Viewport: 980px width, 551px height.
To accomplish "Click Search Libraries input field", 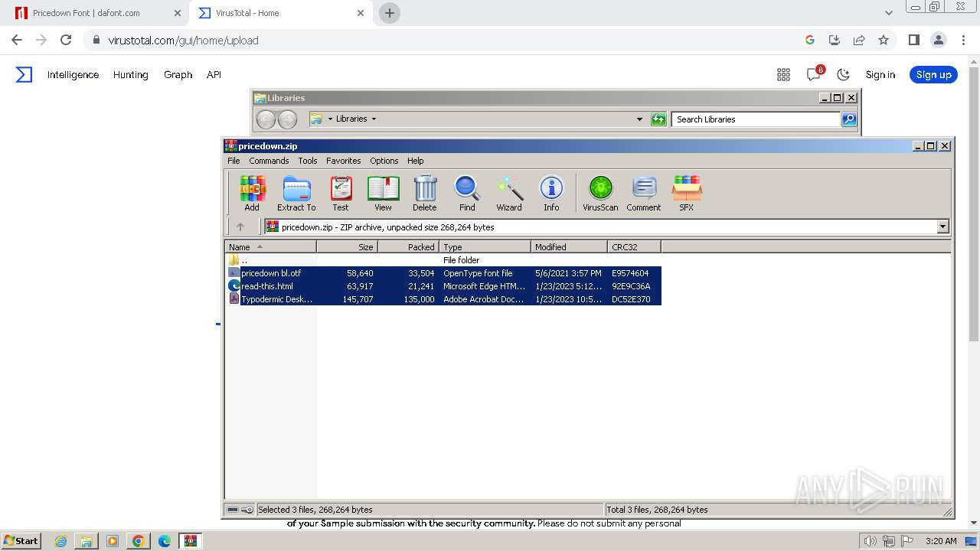I will 756,119.
